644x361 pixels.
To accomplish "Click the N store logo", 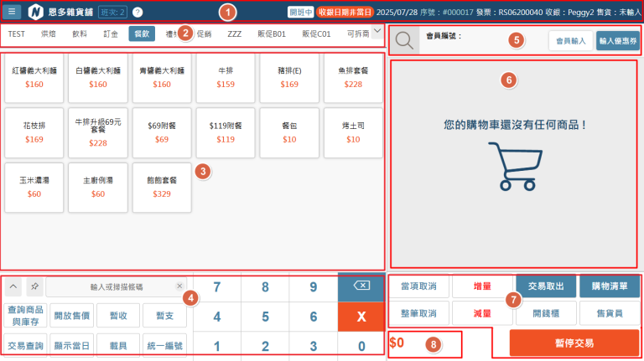I will [x=36, y=13].
